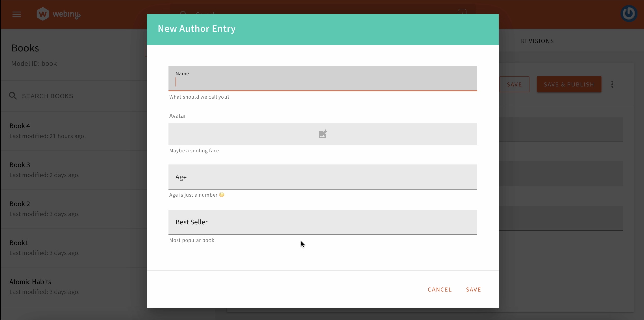Save the new author entry
The height and width of the screenshot is (320, 644).
(x=473, y=289)
